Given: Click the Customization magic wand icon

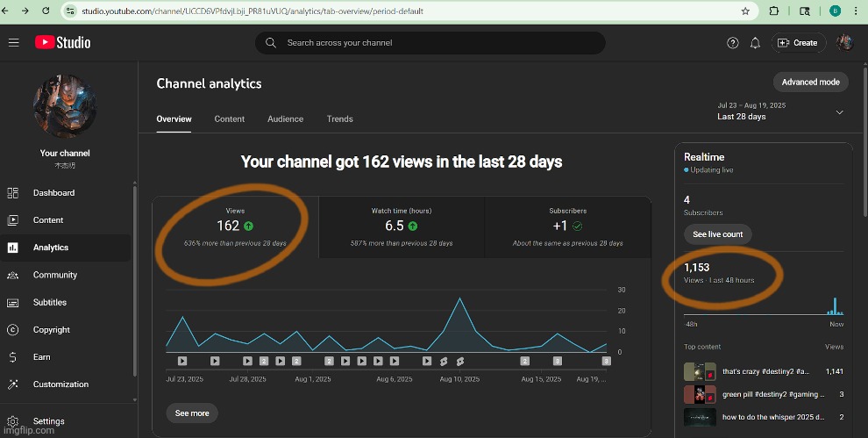Looking at the screenshot, I should pyautogui.click(x=13, y=384).
